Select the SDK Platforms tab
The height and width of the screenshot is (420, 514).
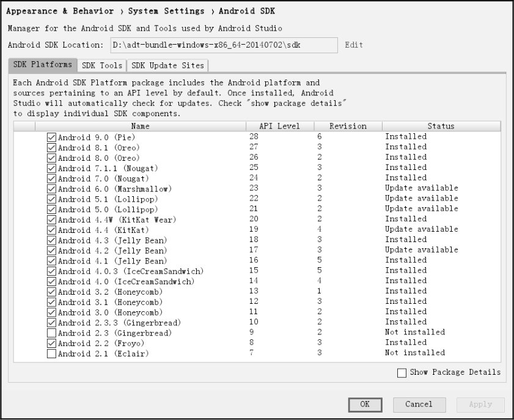[42, 65]
